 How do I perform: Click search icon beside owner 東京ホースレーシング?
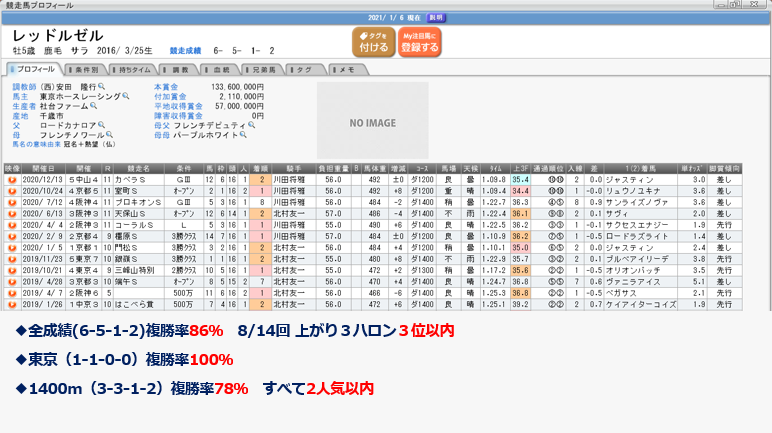(x=124, y=96)
